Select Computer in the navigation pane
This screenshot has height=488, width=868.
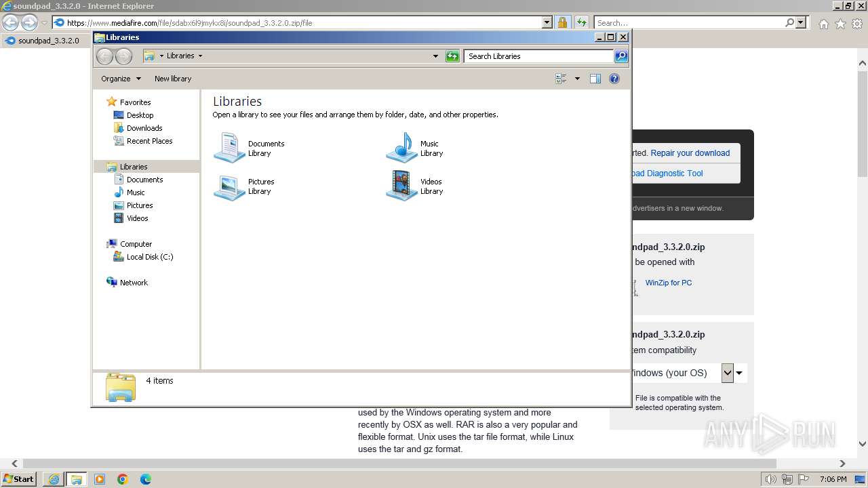(x=136, y=244)
